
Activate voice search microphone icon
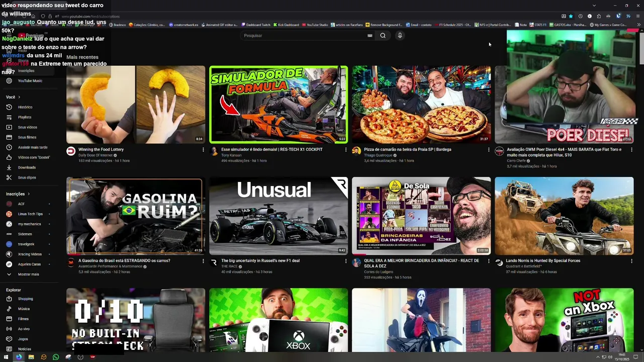(399, 36)
